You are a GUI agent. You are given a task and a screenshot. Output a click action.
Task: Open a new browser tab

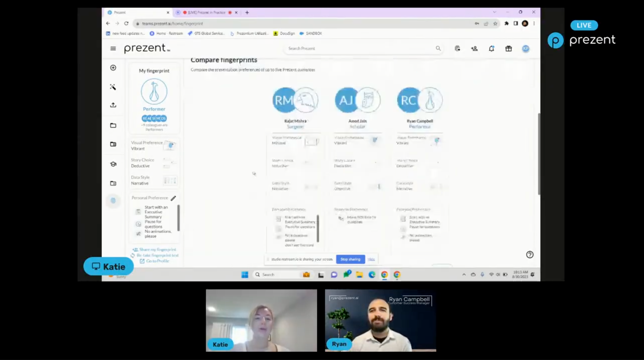(x=247, y=12)
